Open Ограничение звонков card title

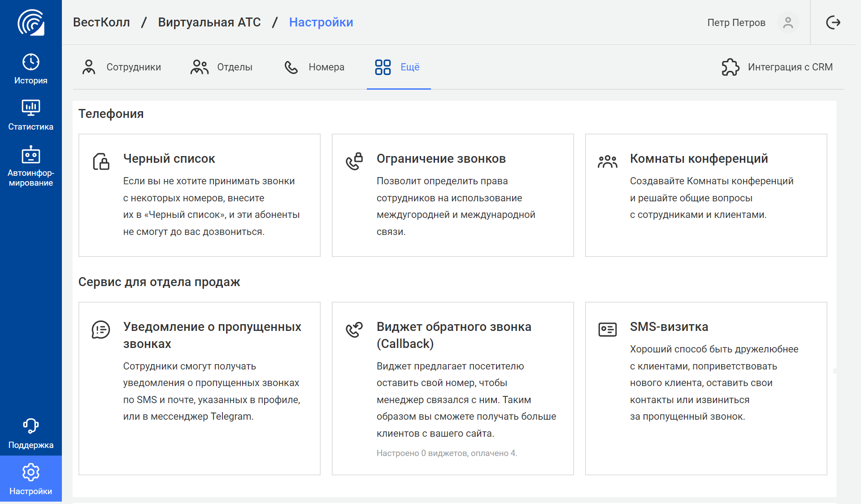(441, 158)
